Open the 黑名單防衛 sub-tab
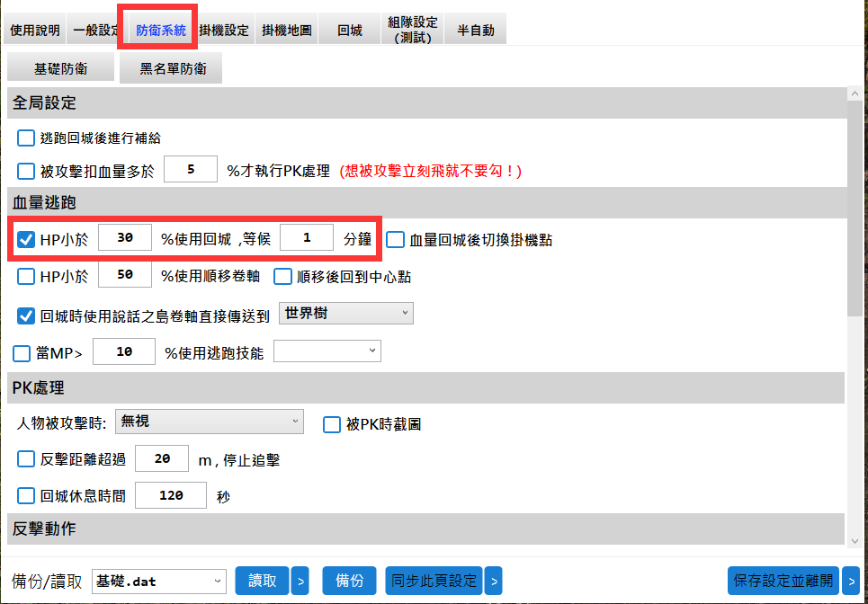 click(173, 68)
